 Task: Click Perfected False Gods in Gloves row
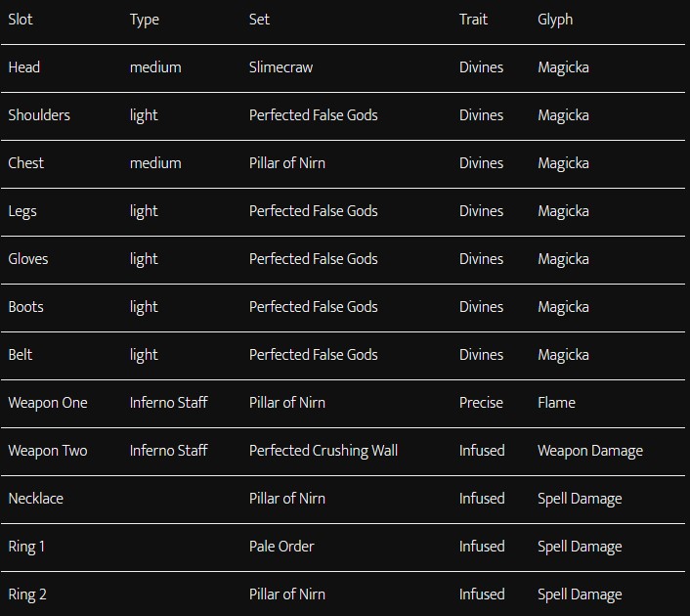pos(314,259)
